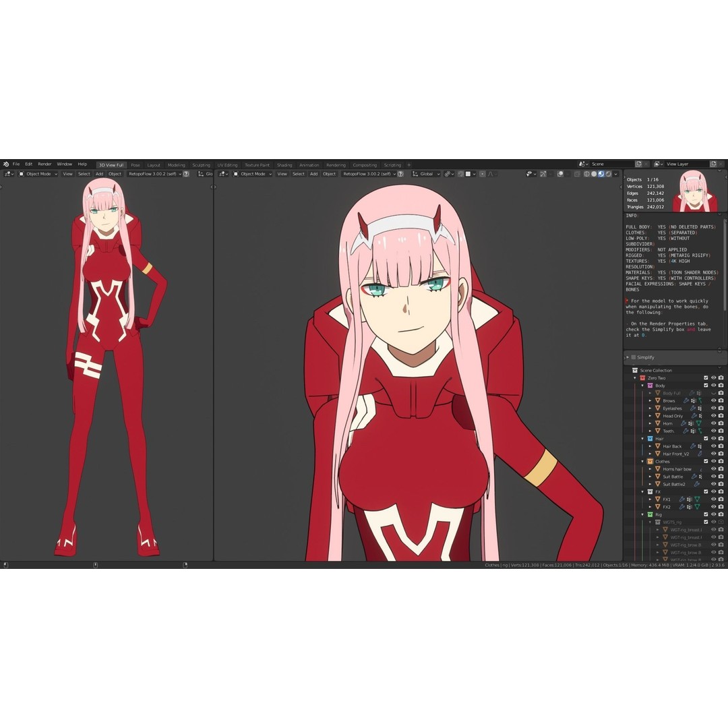This screenshot has height=728, width=728.
Task: Open the RetopoFlow help button in left viewport
Action: point(186,174)
